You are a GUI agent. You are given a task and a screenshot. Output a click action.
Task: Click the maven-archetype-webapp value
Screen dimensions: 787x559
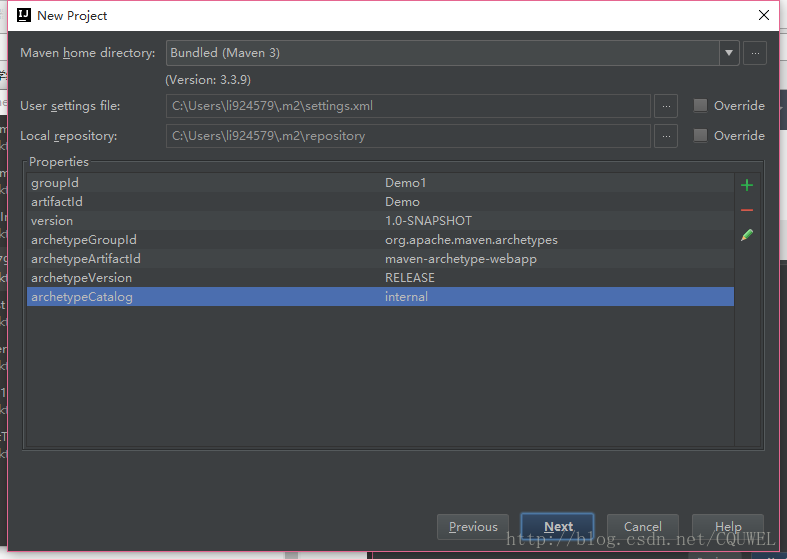(461, 259)
